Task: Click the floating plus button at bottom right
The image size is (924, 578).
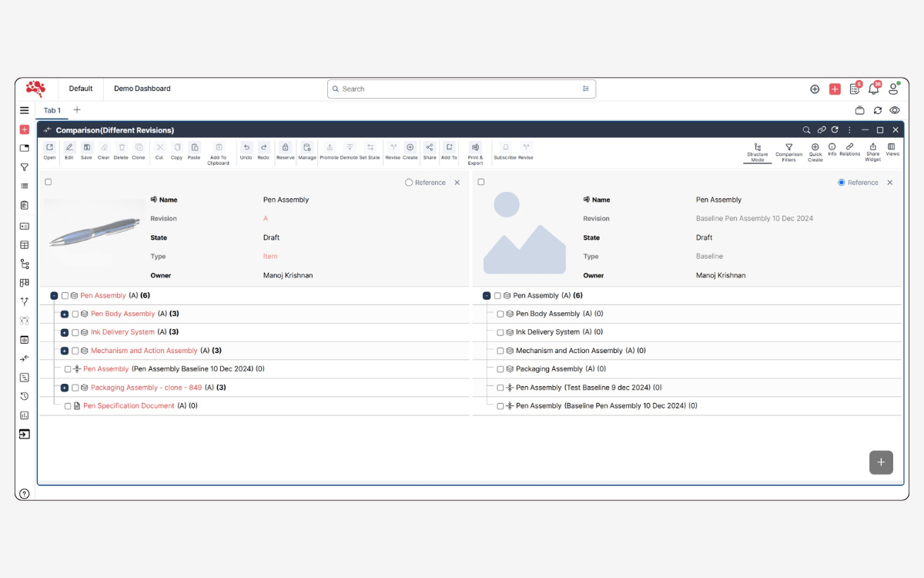Action: (x=881, y=462)
